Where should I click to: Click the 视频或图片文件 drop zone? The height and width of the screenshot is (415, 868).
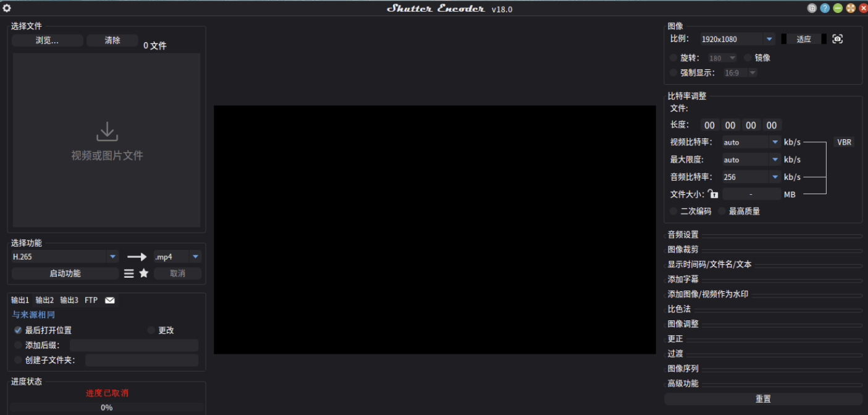(106, 141)
